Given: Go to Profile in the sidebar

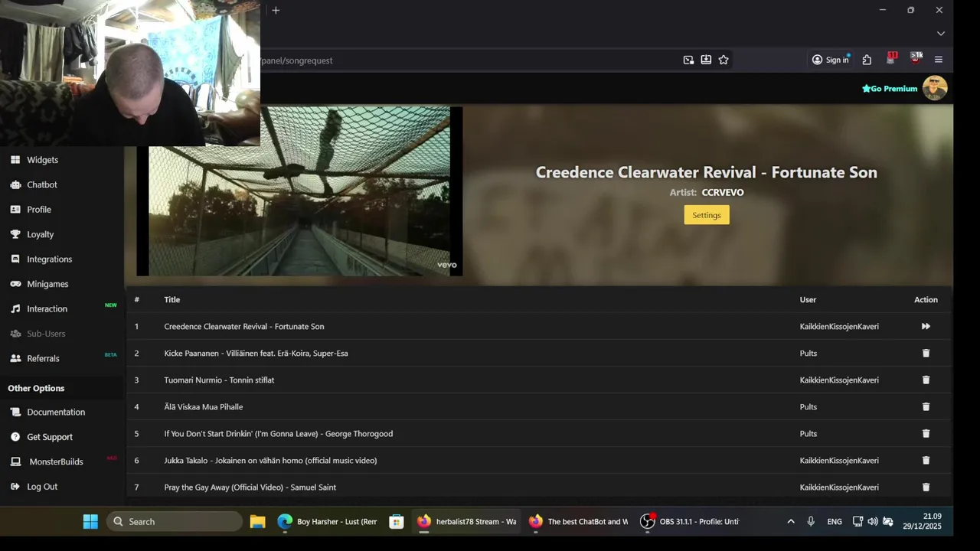Looking at the screenshot, I should pos(39,210).
